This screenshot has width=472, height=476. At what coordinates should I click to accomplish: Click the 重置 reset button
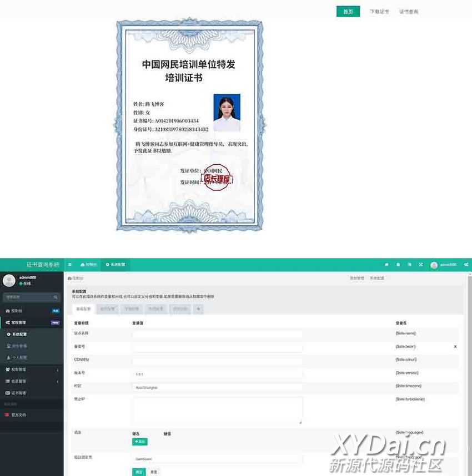pos(154,472)
